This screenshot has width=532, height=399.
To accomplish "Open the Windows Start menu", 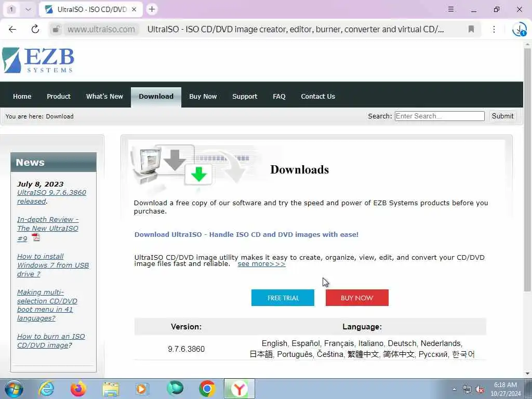I will [x=14, y=389].
